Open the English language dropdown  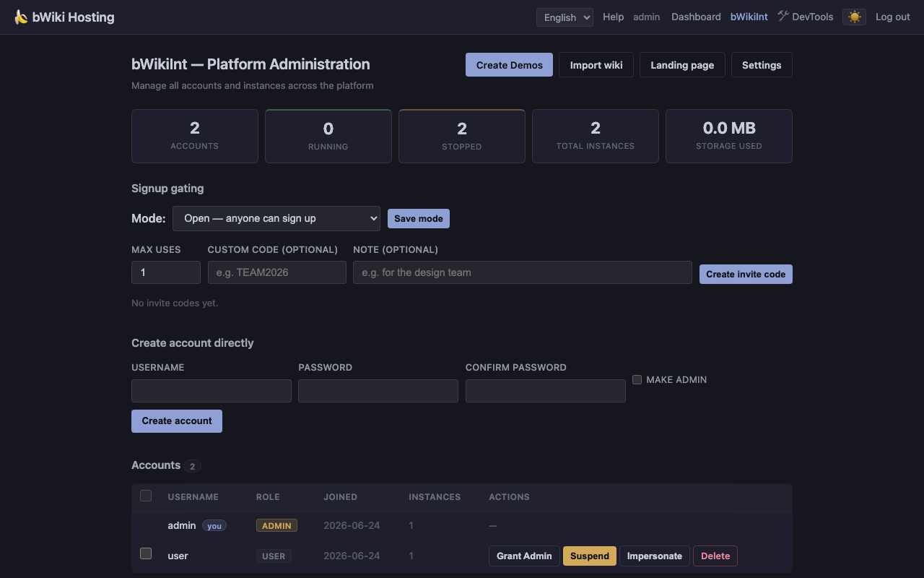(x=565, y=17)
